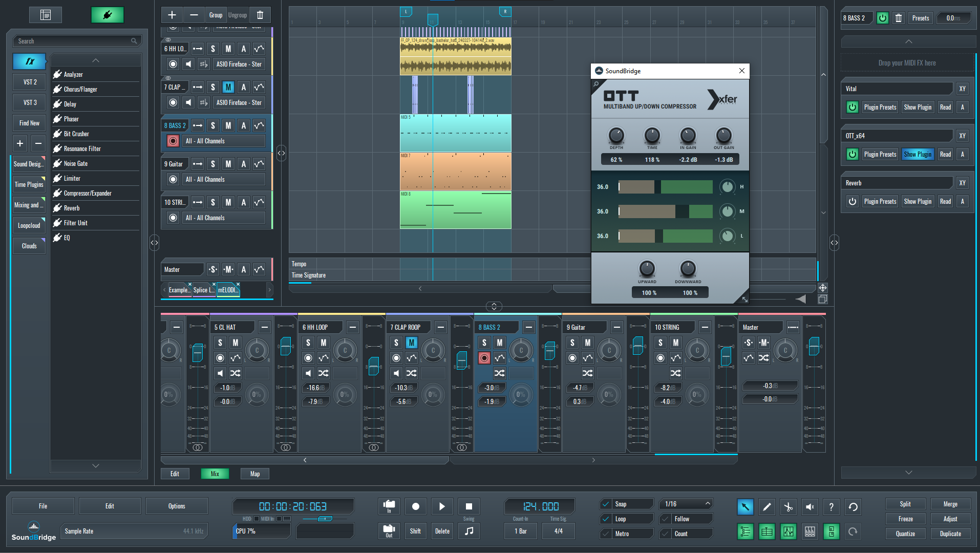Toggle the mixer faders panel icon
Screen dimensions: 980x553
(x=809, y=531)
